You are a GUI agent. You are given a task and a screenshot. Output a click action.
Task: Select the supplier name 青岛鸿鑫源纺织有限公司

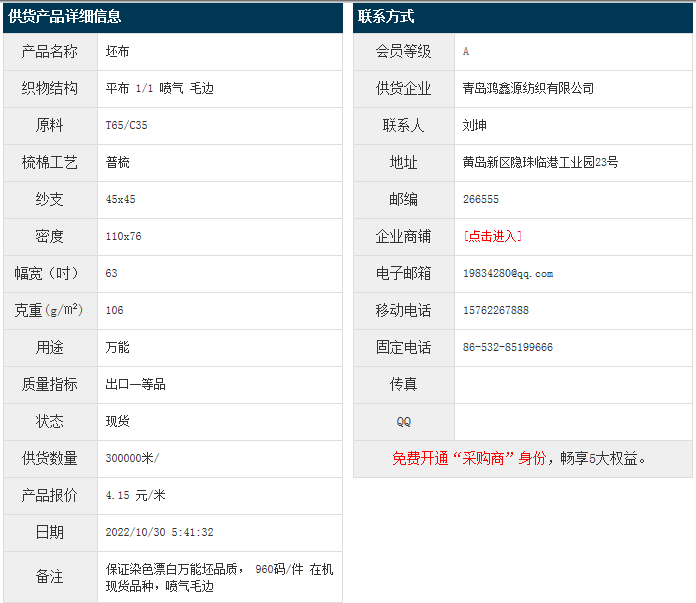[x=528, y=88]
